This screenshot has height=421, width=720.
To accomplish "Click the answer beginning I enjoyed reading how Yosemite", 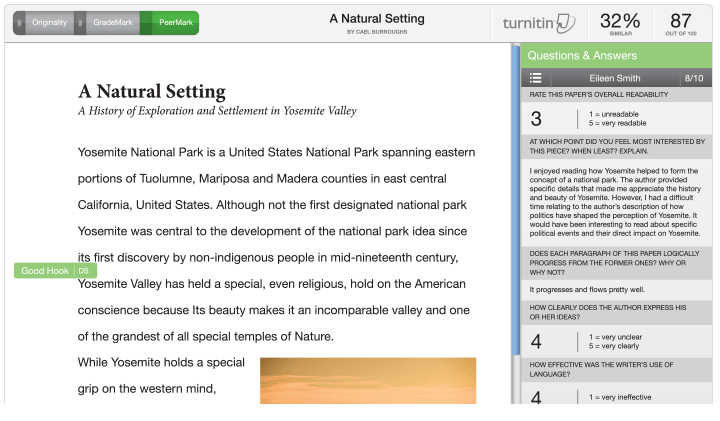I will pos(615,202).
